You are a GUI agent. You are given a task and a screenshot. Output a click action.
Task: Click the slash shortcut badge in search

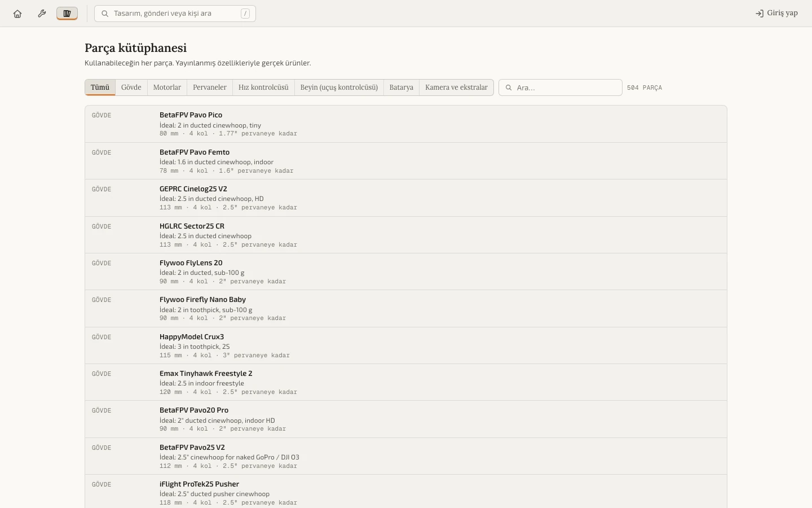245,14
